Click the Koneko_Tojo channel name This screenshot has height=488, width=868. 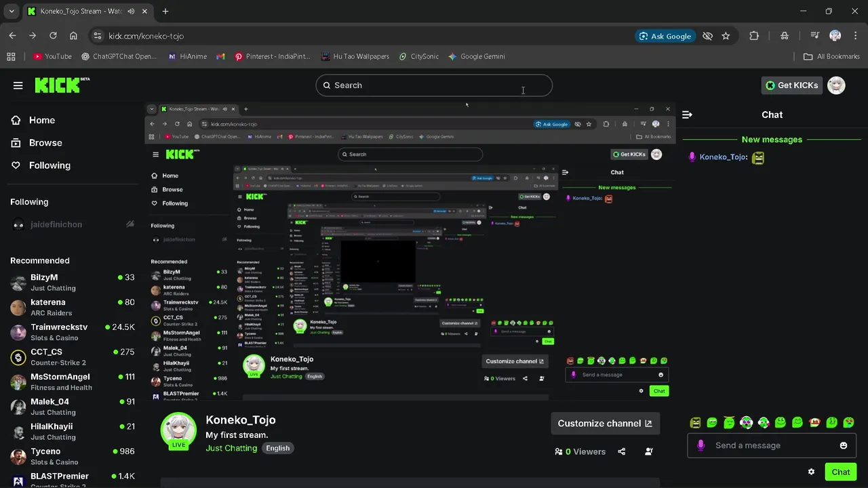click(241, 420)
